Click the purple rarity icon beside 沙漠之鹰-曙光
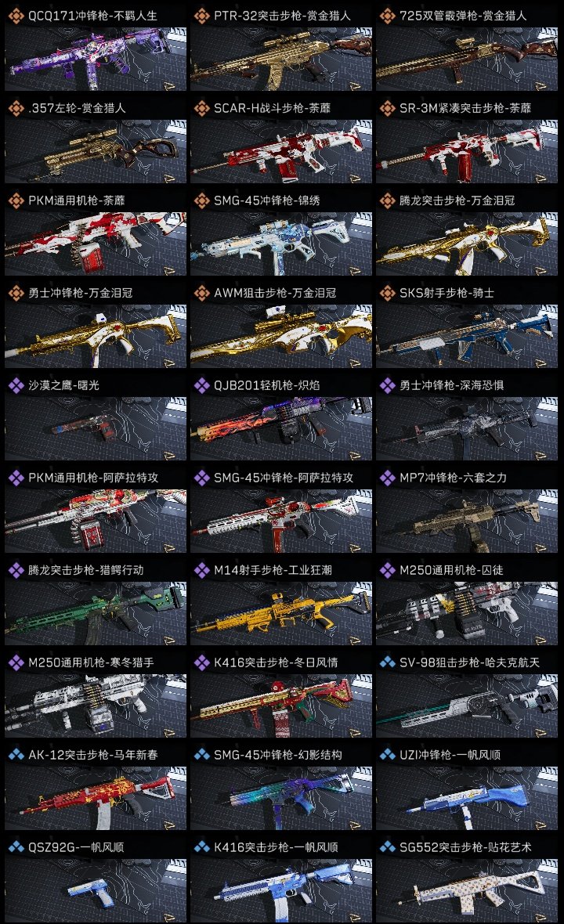Image resolution: width=564 pixels, height=924 pixels. (x=16, y=385)
